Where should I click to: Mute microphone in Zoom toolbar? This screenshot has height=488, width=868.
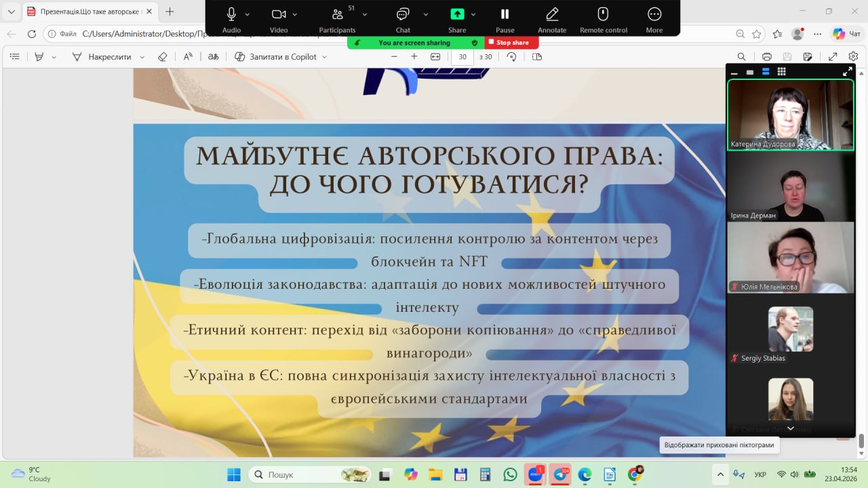231,15
